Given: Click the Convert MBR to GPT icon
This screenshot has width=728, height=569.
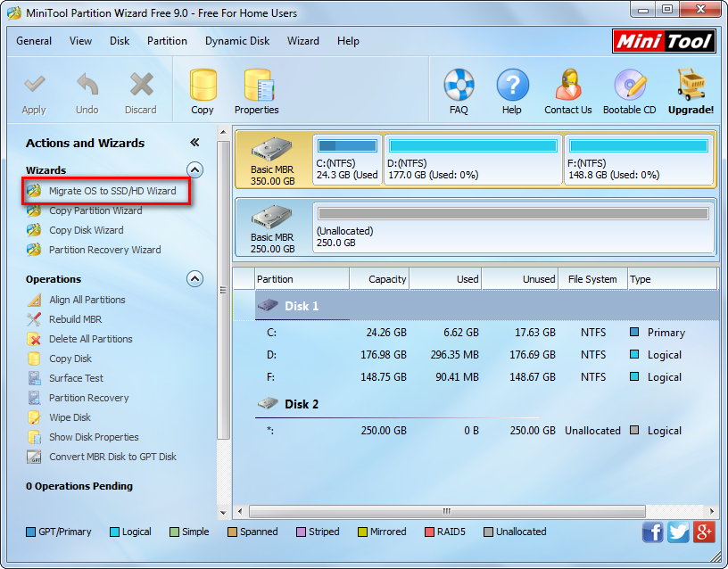Looking at the screenshot, I should click(34, 457).
